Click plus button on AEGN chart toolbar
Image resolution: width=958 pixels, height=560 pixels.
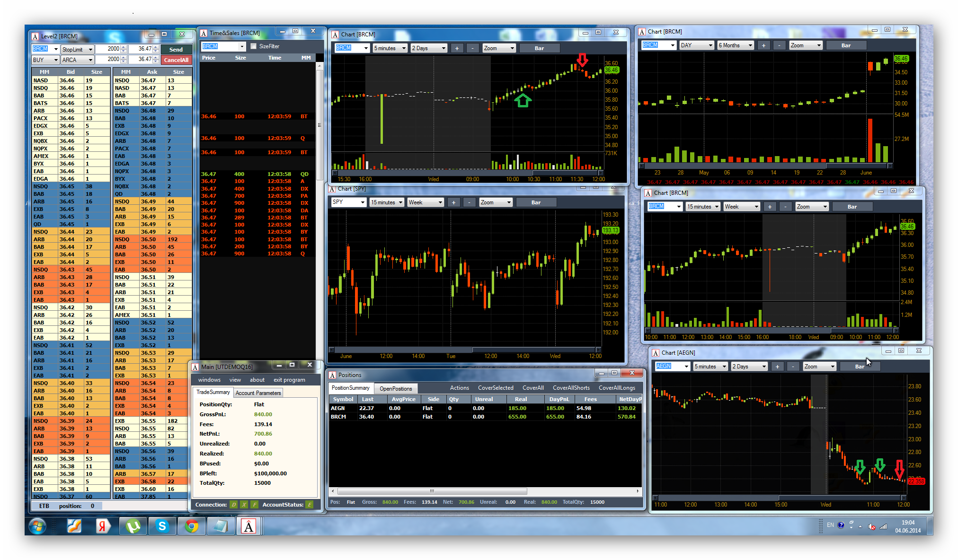[x=777, y=367]
